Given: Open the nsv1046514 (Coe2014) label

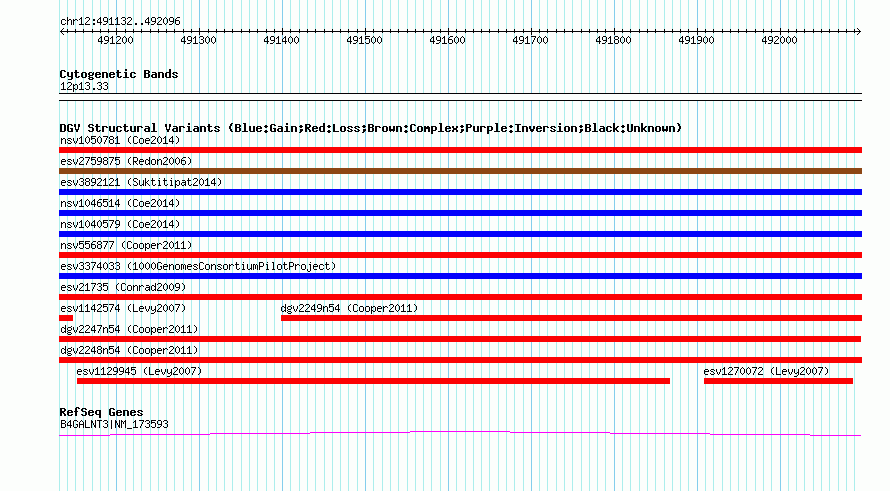Looking at the screenshot, I should pyautogui.click(x=120, y=203).
